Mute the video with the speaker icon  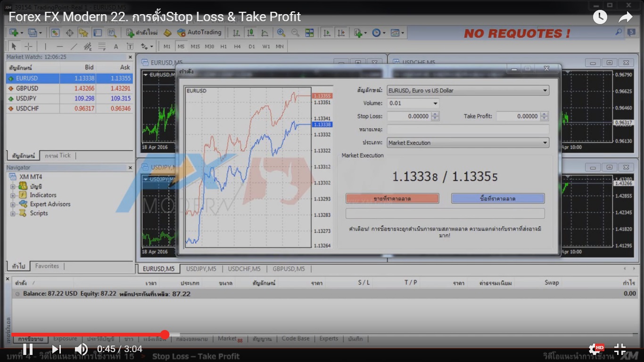click(81, 349)
